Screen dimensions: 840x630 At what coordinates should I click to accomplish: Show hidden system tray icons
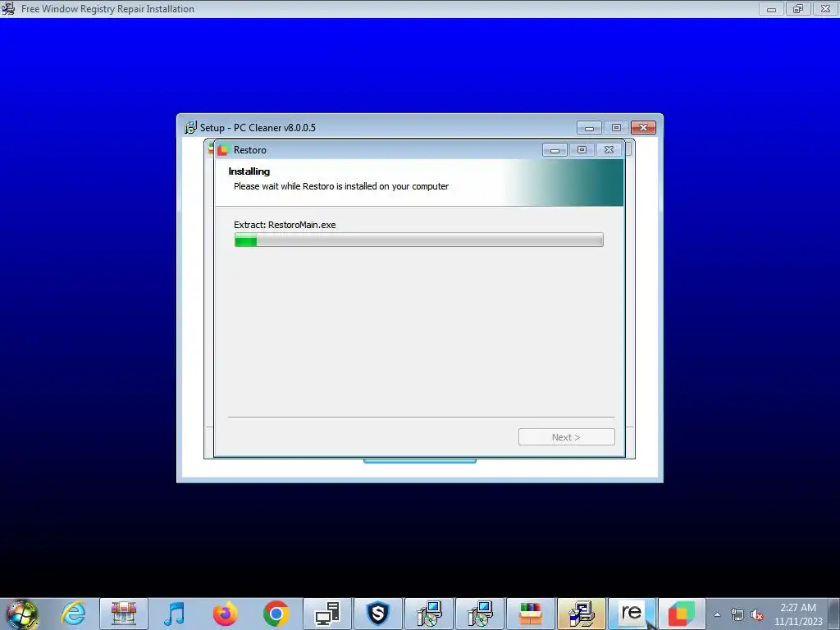click(x=717, y=614)
